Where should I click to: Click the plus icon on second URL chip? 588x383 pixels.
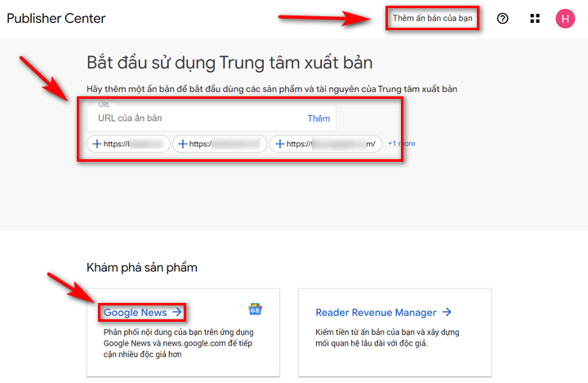click(183, 144)
